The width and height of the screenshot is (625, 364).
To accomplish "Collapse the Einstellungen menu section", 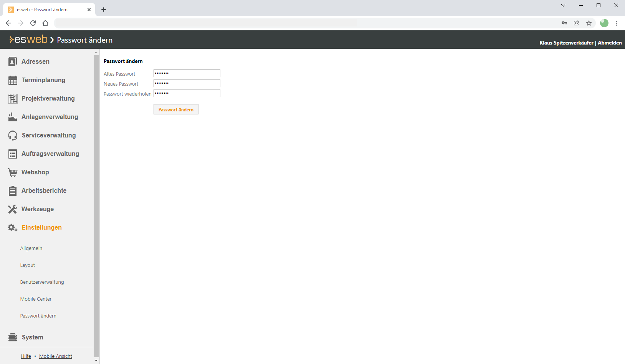I will [x=41, y=227].
